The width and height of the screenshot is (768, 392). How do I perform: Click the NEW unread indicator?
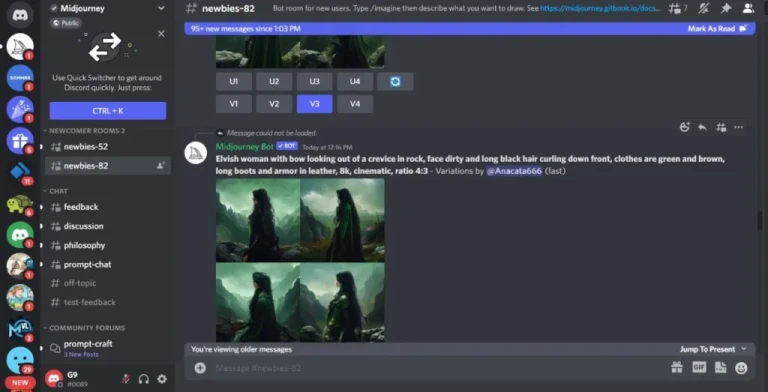click(20, 383)
